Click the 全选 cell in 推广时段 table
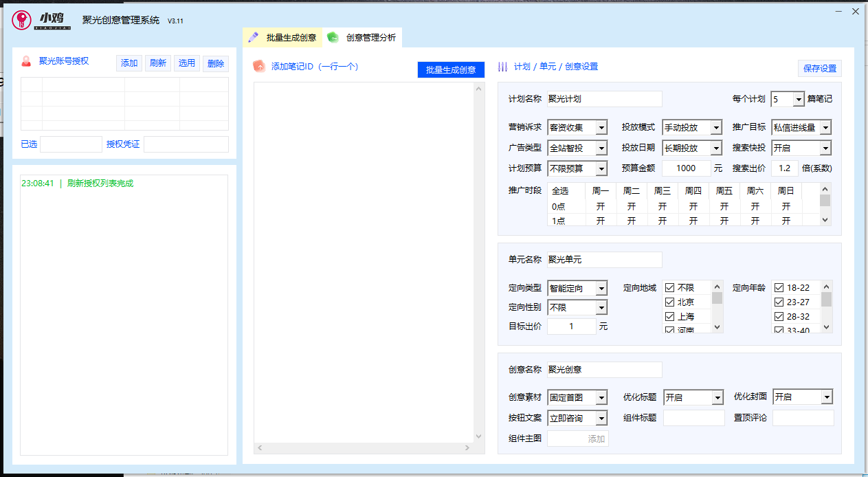Screen dimensions: 868x477 560,191
